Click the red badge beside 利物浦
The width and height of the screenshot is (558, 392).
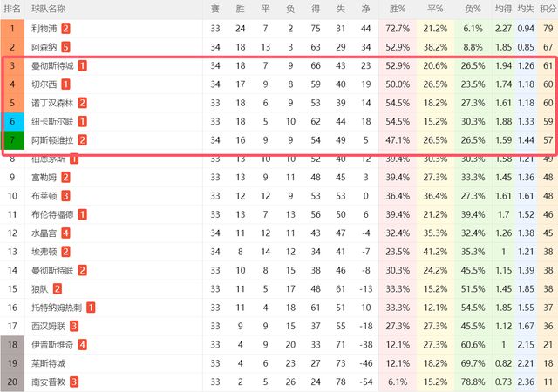coord(66,29)
